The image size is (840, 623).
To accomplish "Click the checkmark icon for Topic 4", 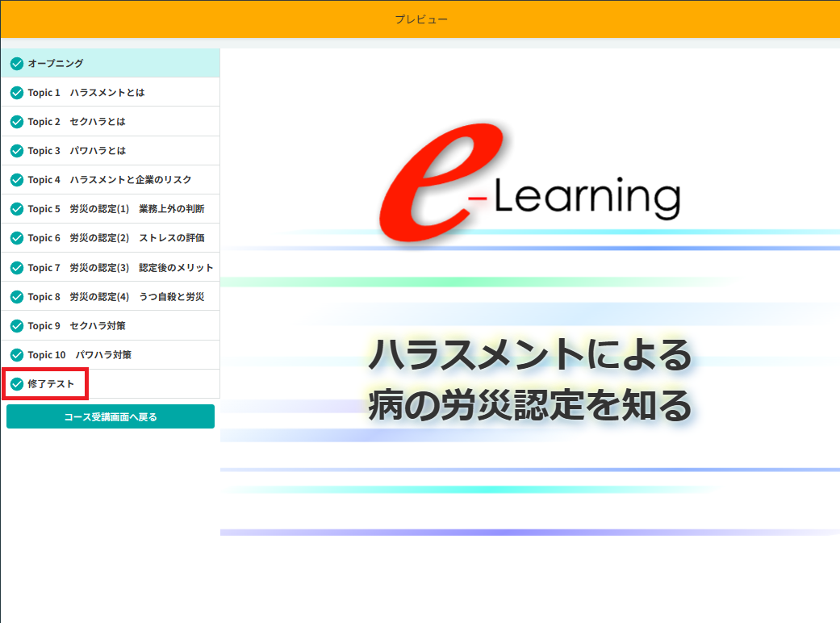I will 17,179.
